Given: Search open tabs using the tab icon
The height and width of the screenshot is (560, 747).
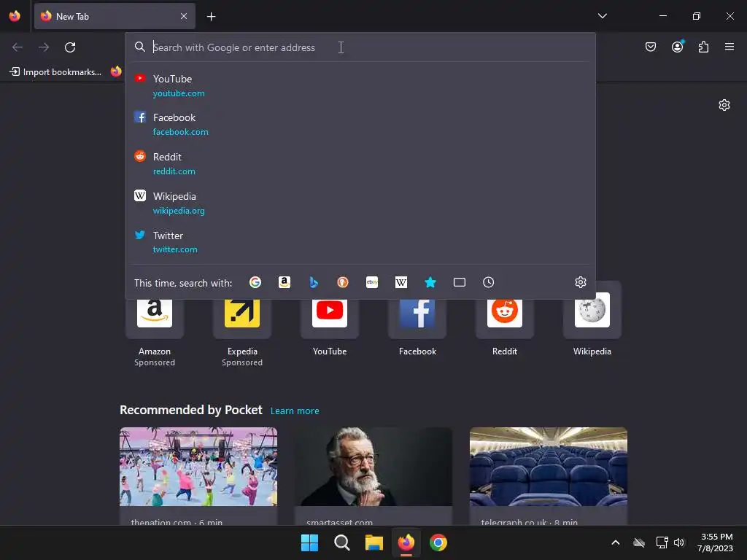Looking at the screenshot, I should [460, 282].
